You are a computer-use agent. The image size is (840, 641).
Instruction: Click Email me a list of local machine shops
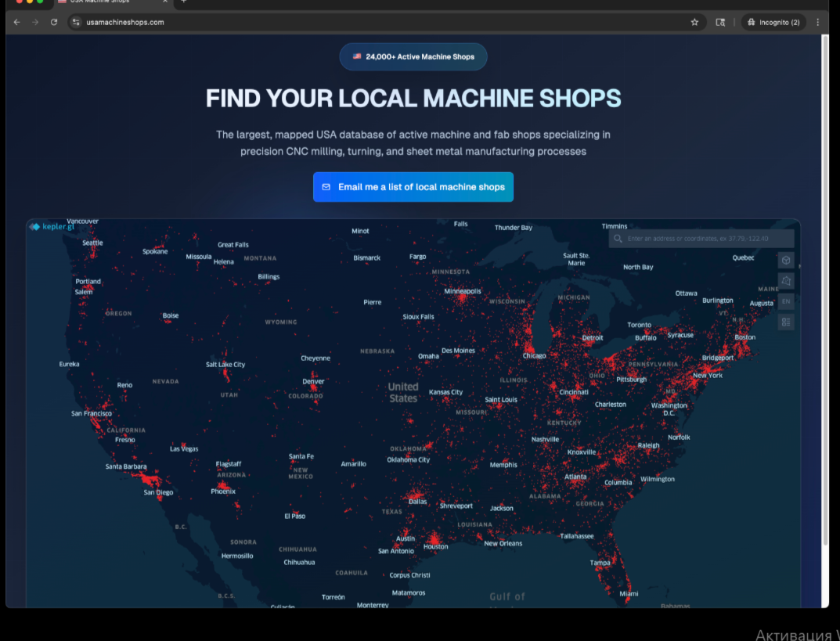[413, 187]
